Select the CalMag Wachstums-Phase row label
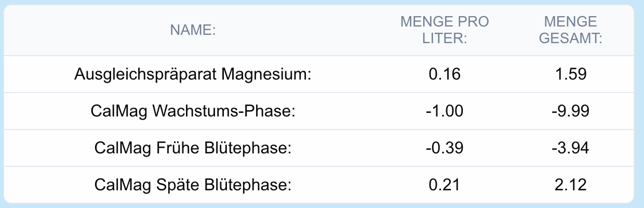The width and height of the screenshot is (644, 208). [193, 111]
